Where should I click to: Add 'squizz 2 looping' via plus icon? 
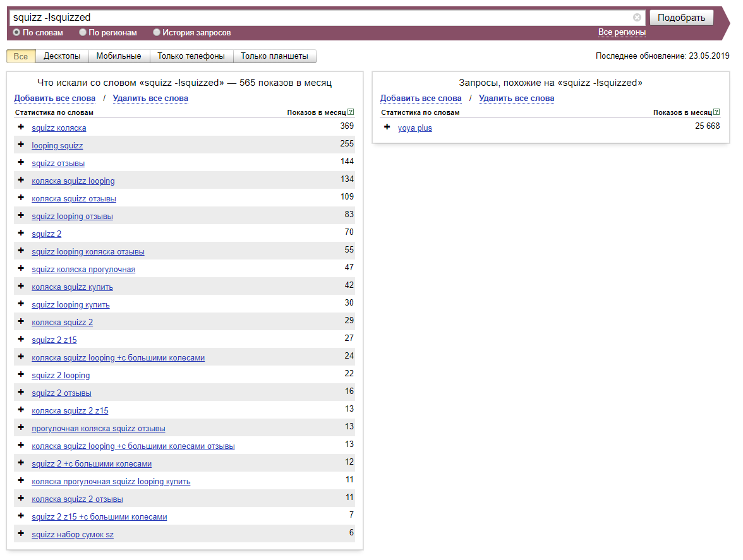(x=21, y=374)
